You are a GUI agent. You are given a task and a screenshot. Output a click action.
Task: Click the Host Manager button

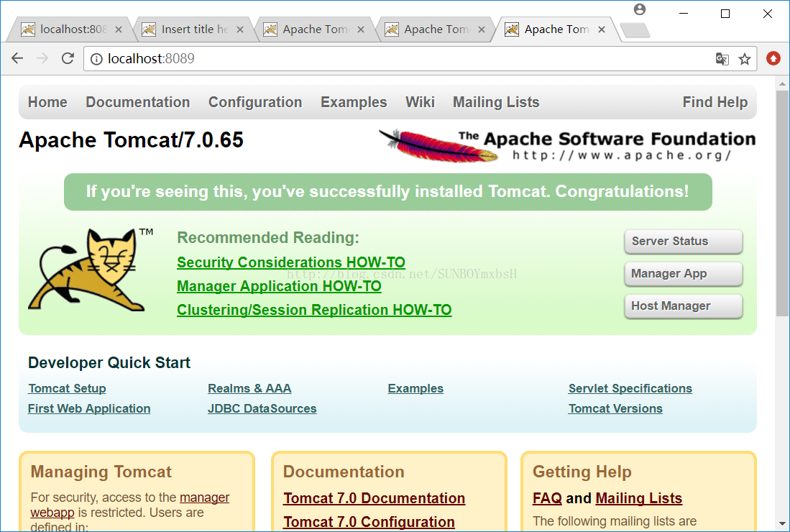[683, 306]
